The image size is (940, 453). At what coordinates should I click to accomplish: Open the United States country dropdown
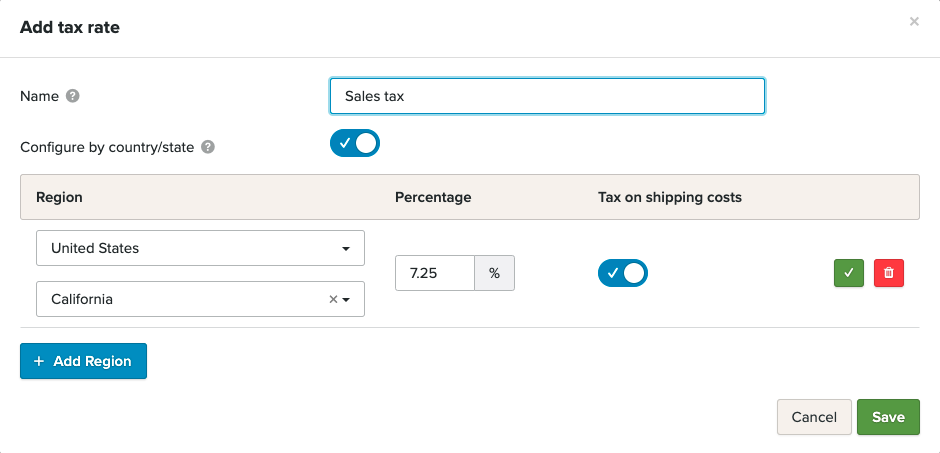200,248
